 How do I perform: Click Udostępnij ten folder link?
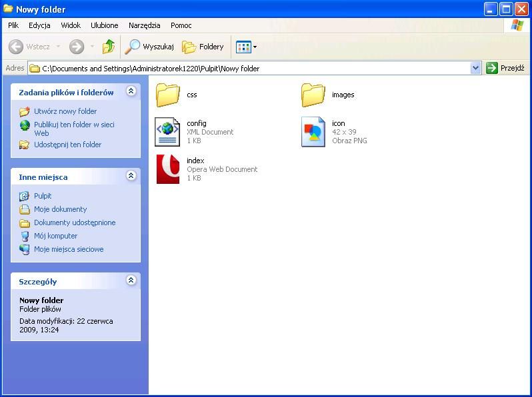pyautogui.click(x=67, y=145)
